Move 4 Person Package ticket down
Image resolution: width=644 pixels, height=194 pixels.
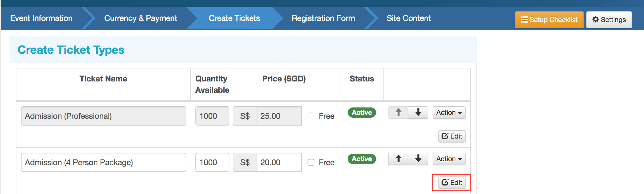click(418, 159)
